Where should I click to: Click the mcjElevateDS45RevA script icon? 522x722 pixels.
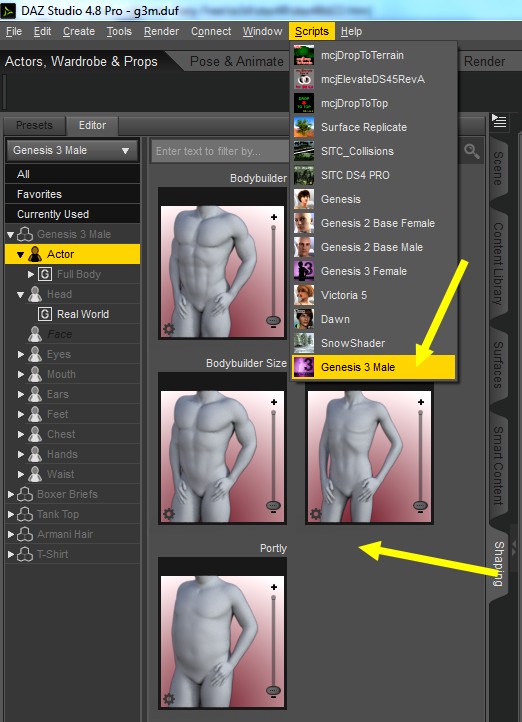304,79
